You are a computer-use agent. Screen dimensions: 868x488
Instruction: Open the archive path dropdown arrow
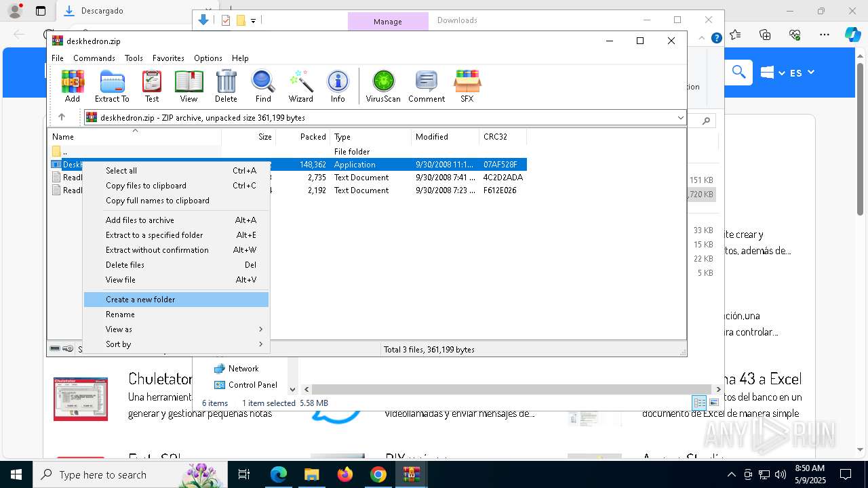(x=680, y=118)
